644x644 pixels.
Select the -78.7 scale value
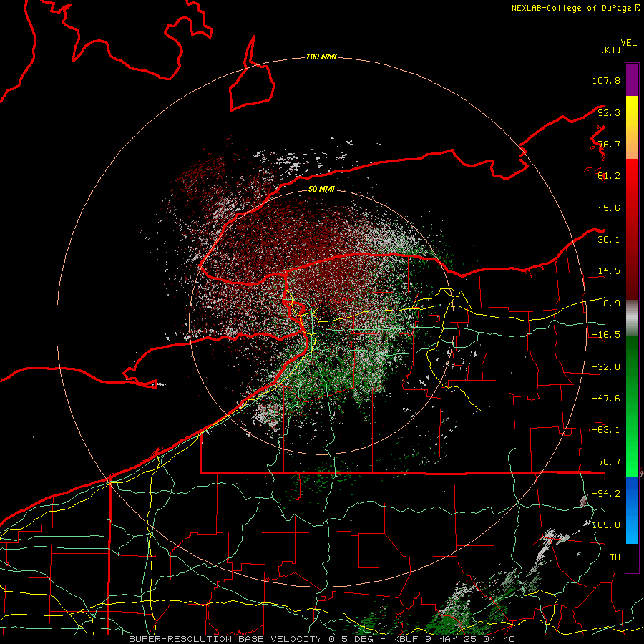[606, 462]
